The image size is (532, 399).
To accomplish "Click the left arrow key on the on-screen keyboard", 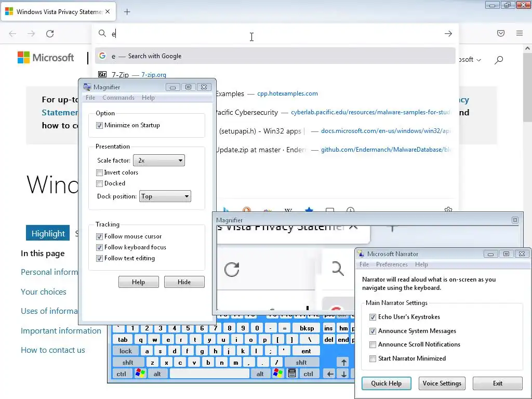I will [330, 374].
